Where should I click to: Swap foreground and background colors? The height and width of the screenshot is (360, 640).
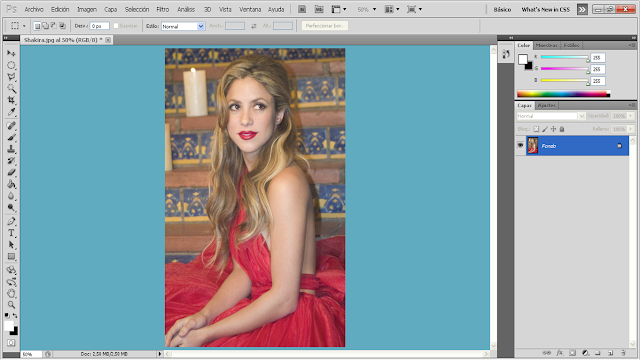[15, 316]
